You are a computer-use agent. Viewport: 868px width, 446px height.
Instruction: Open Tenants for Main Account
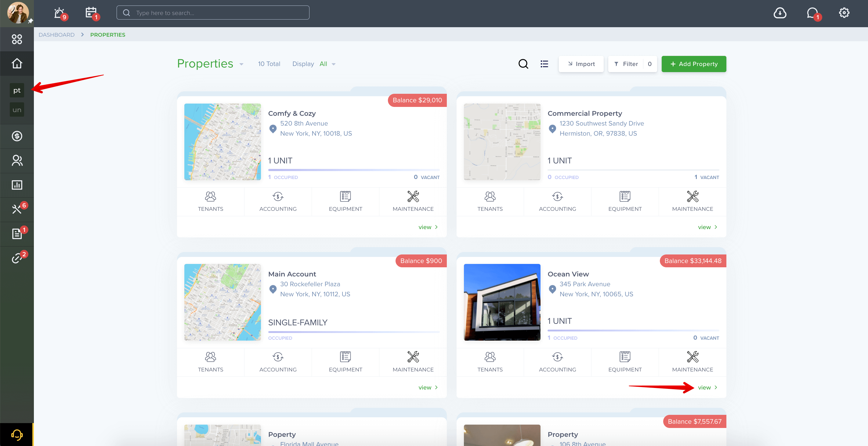[x=210, y=362]
